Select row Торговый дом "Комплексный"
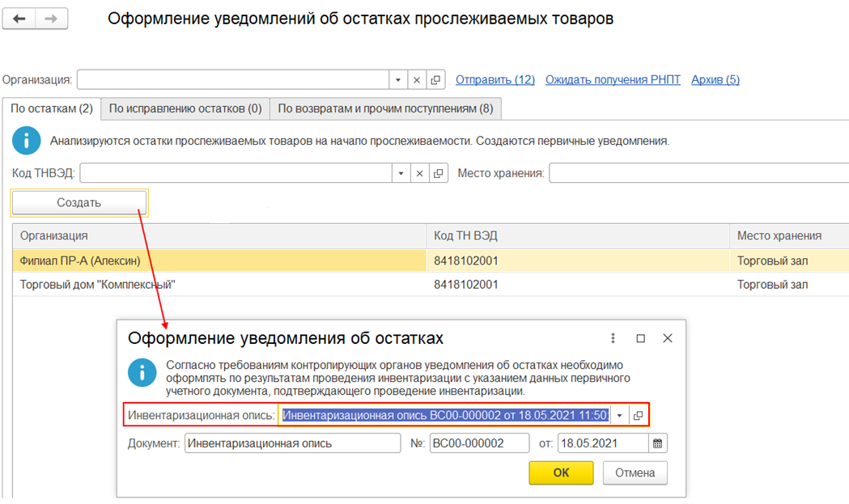Viewport: 849px width, 504px height. coord(97,285)
